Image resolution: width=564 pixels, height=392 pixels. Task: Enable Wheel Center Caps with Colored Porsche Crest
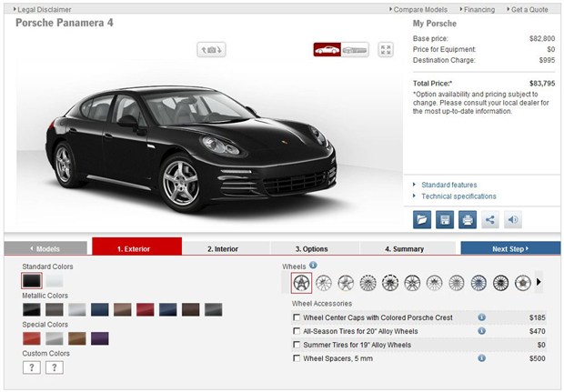point(297,318)
